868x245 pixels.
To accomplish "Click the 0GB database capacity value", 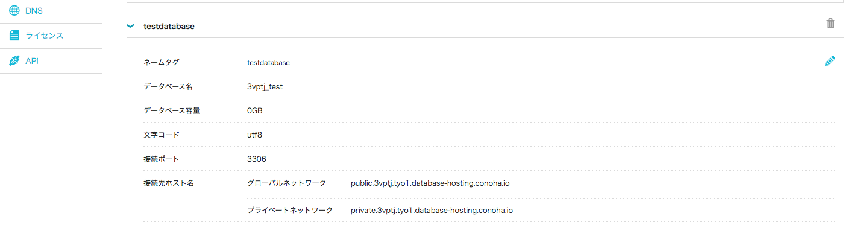I will (255, 110).
